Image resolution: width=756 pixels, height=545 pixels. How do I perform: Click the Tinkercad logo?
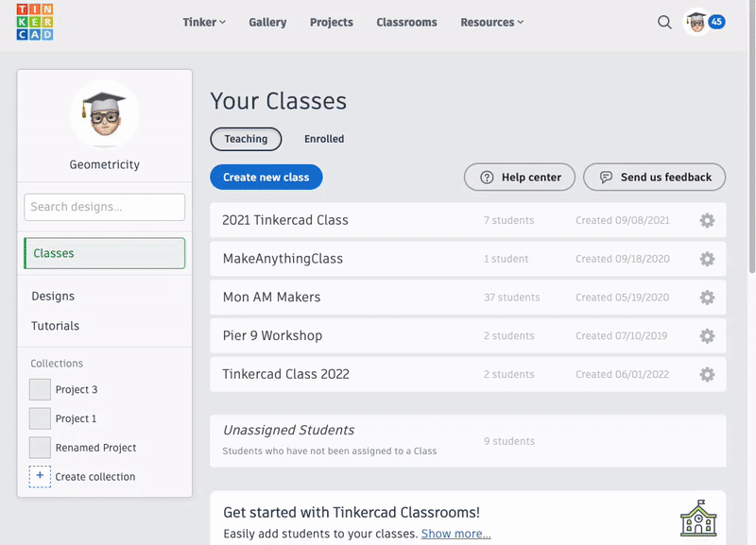tap(35, 22)
